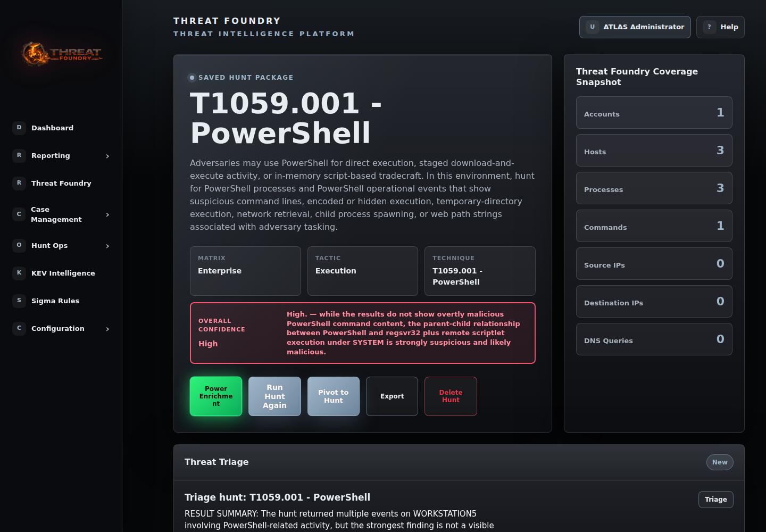Click Run Hunt Again button
The height and width of the screenshot is (532, 766).
pyautogui.click(x=274, y=396)
